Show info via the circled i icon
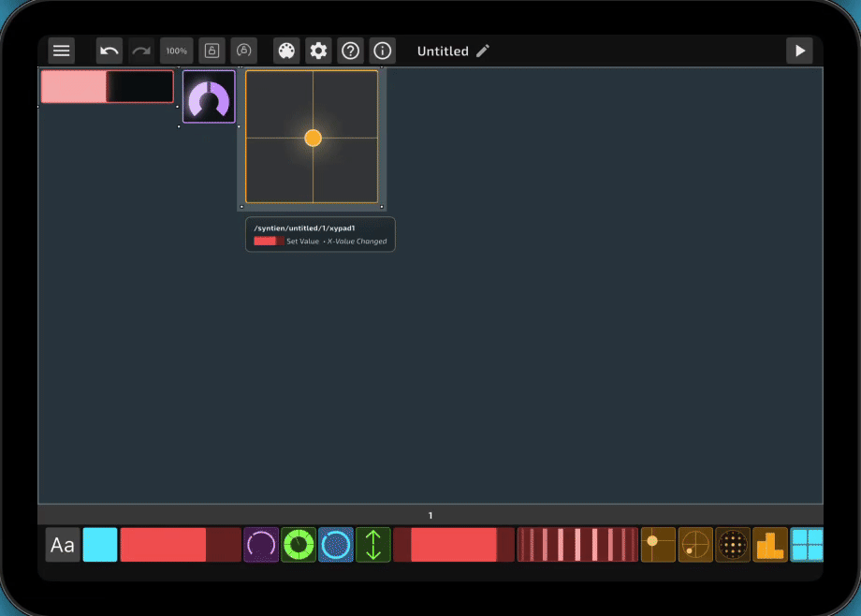Screen dimensions: 861x616 pos(382,51)
